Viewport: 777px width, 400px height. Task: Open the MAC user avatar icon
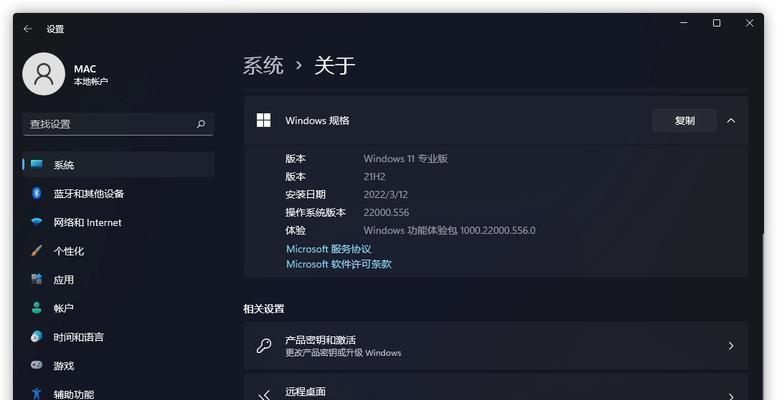pos(44,74)
